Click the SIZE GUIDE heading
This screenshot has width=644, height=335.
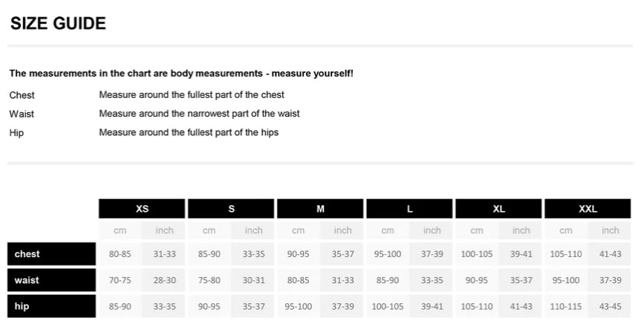click(58, 24)
